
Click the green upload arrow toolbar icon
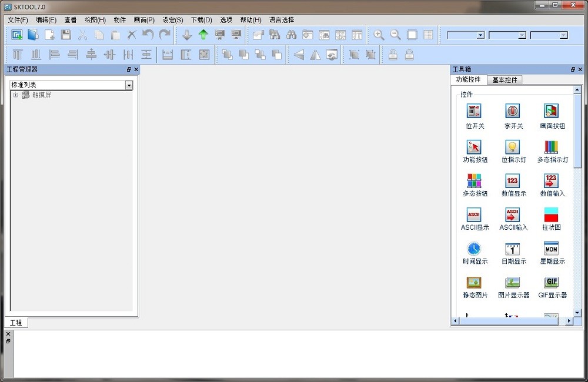pyautogui.click(x=203, y=35)
